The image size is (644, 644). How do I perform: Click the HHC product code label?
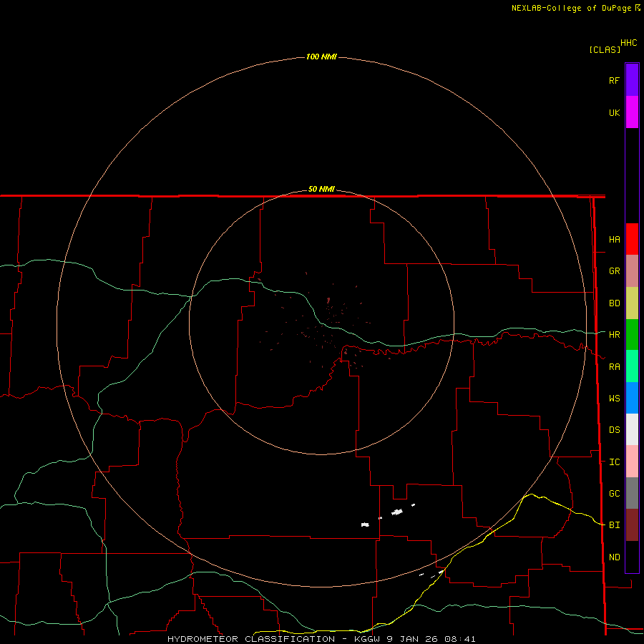pos(628,43)
